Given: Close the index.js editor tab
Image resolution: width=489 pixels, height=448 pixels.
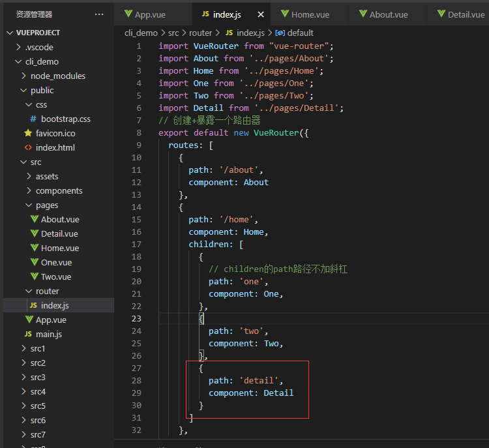Looking at the screenshot, I should (x=261, y=14).
